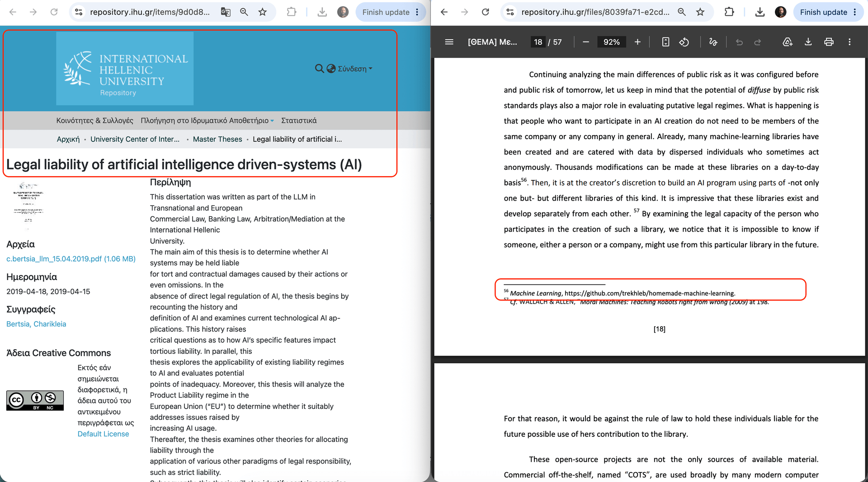Click the 92% zoom level field
868x482 pixels.
tap(612, 42)
